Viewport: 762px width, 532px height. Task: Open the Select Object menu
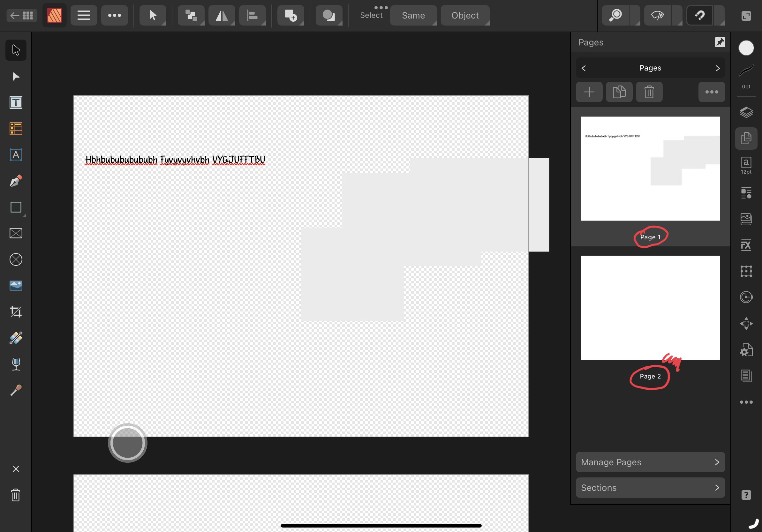[x=464, y=15]
